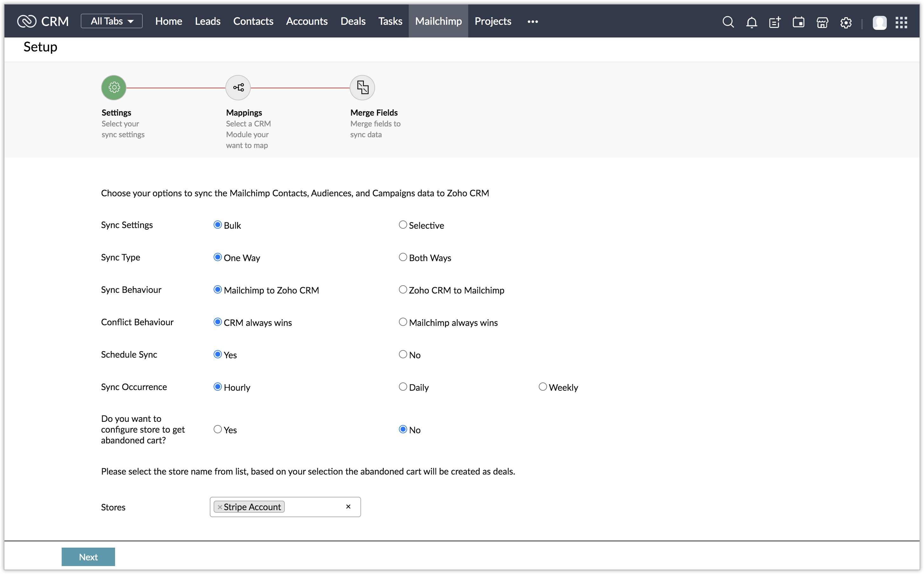Select Mailchimp always wins option
The image size is (924, 574).
403,322
